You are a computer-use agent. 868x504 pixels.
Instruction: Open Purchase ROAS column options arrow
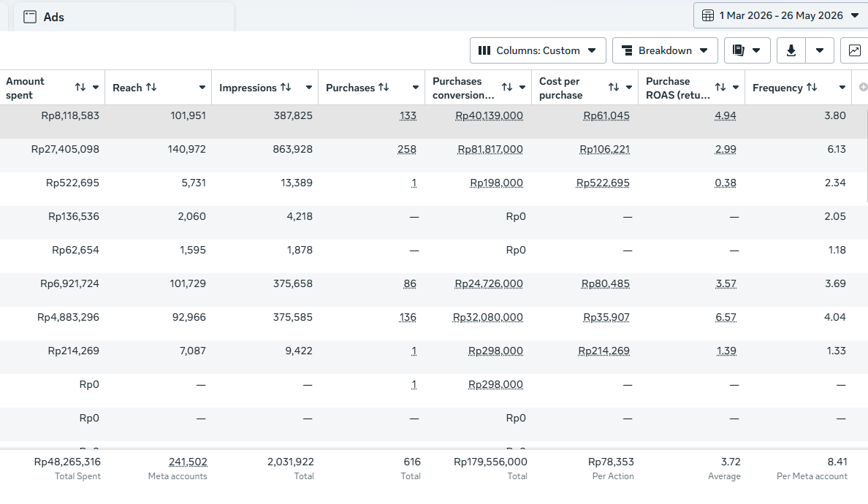tap(736, 88)
